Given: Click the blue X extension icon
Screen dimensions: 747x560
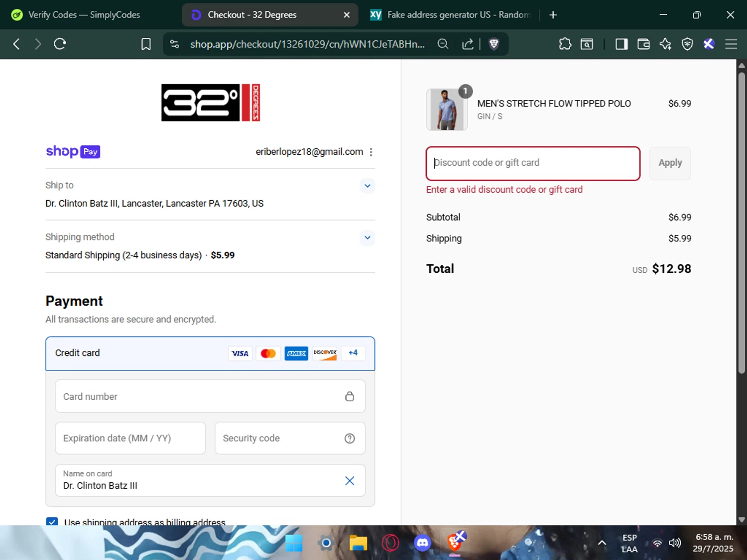Looking at the screenshot, I should (709, 44).
